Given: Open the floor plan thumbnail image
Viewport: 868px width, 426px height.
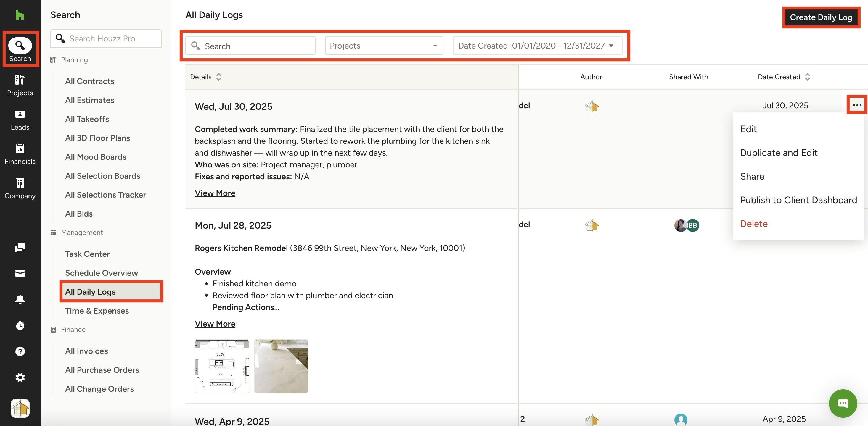Looking at the screenshot, I should 222,366.
